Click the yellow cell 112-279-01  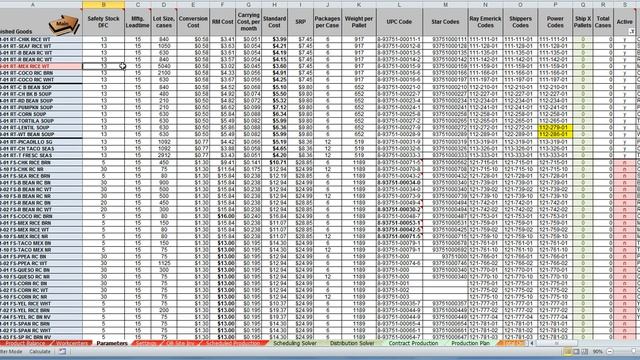(555, 127)
